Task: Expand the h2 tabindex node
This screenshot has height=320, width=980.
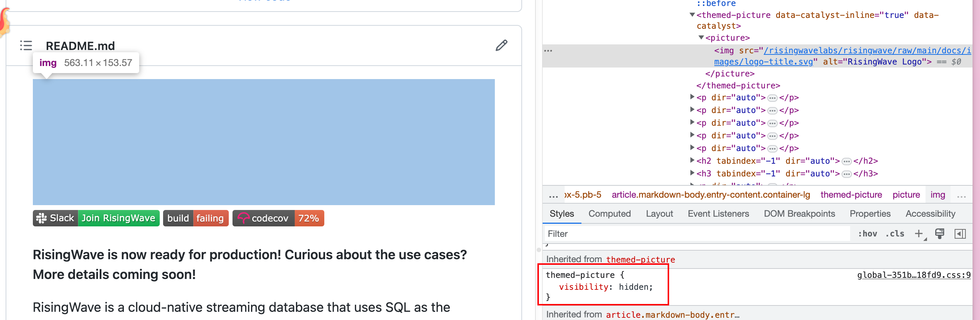Action: pos(692,160)
